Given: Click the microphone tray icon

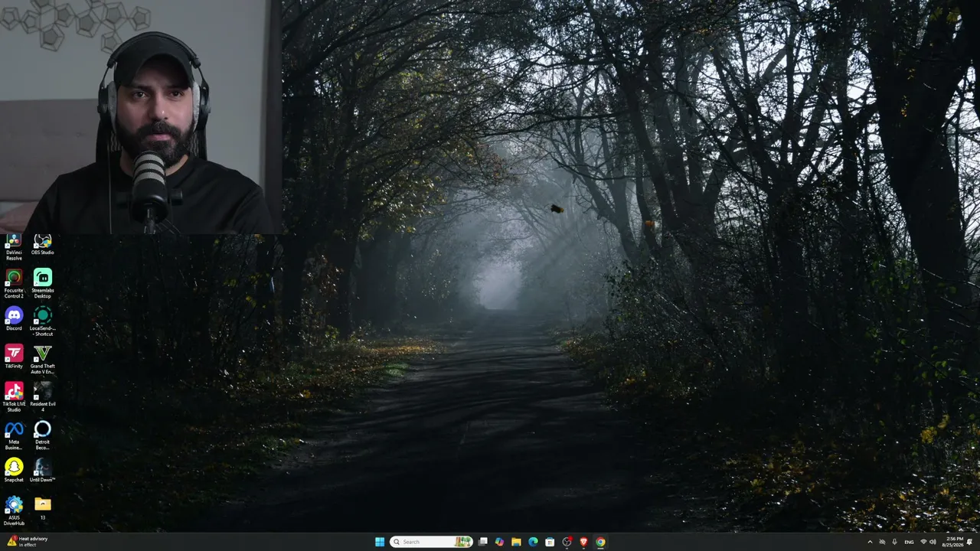Looking at the screenshot, I should pyautogui.click(x=894, y=542).
